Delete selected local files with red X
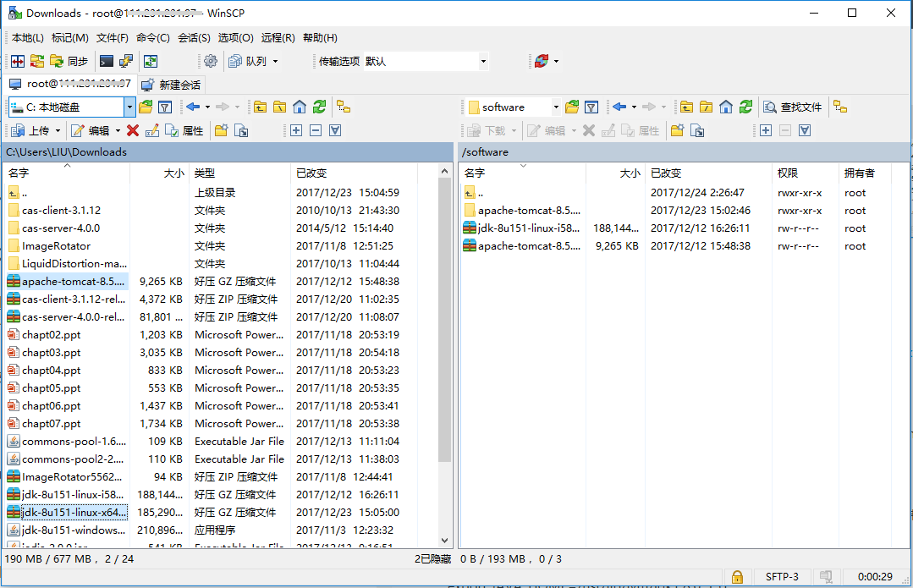Viewport: 913px width, 588px height. point(133,130)
